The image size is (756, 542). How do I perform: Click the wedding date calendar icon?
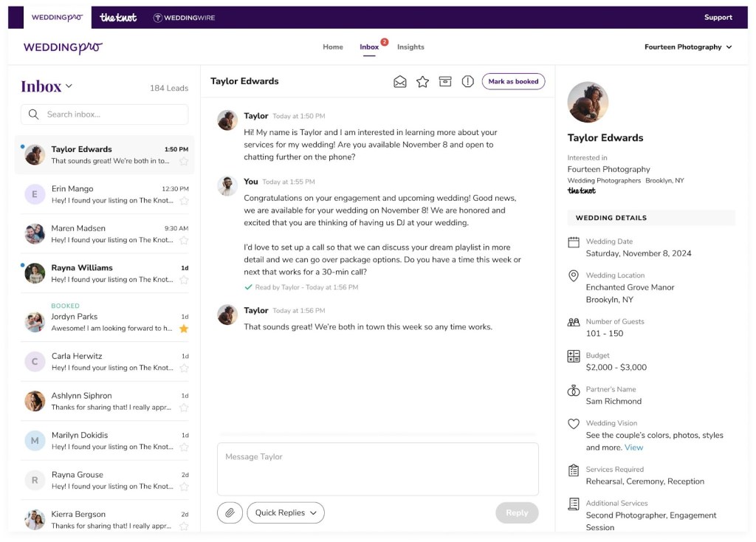tap(573, 242)
